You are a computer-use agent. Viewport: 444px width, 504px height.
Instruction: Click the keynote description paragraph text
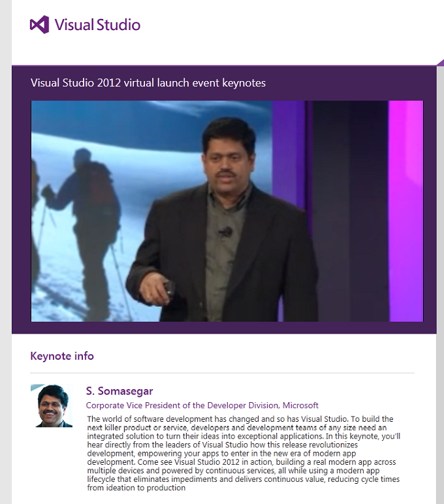pyautogui.click(x=244, y=453)
